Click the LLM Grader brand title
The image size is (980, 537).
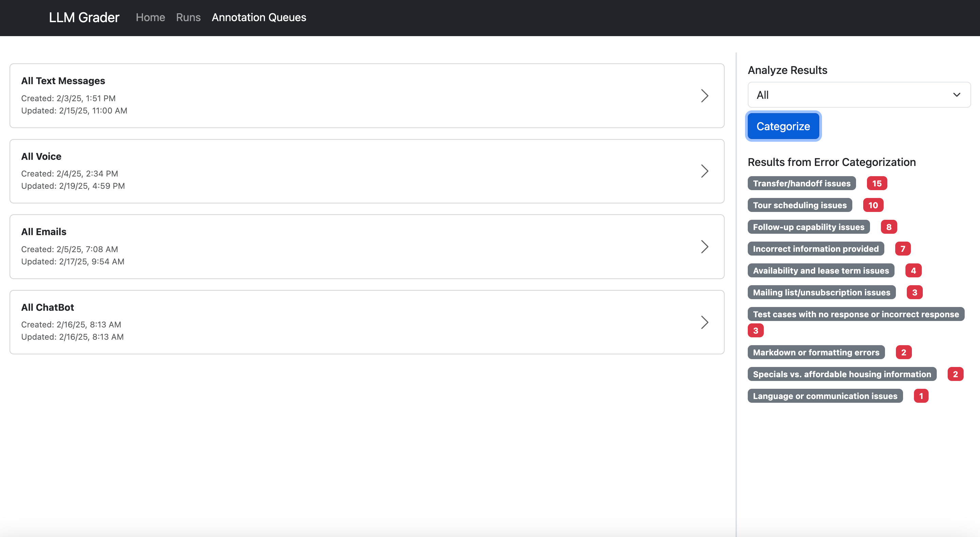pyautogui.click(x=84, y=17)
